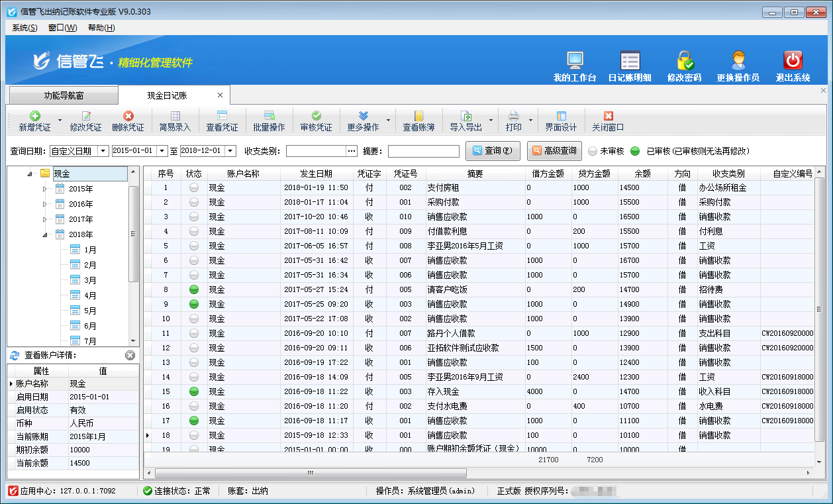Open the 自定义日期 query date dropdown
The height and width of the screenshot is (504, 833).
tap(103, 151)
